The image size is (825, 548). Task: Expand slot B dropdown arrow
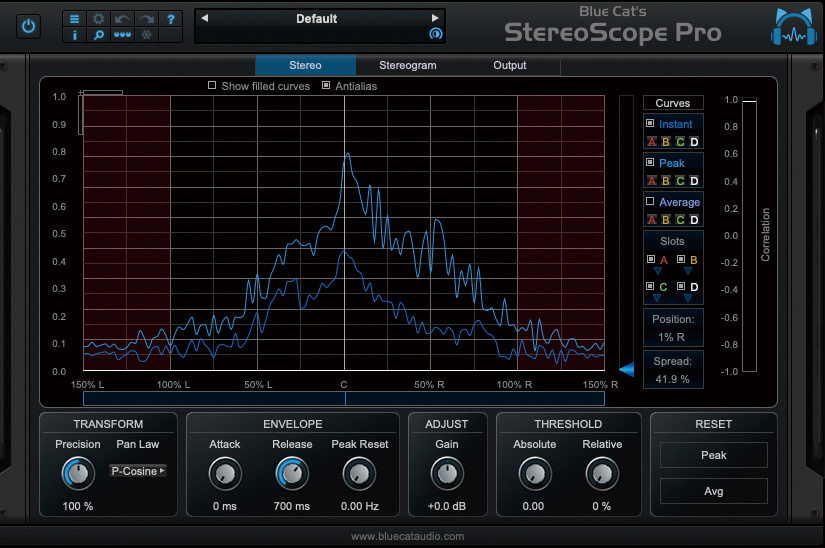[x=688, y=271]
